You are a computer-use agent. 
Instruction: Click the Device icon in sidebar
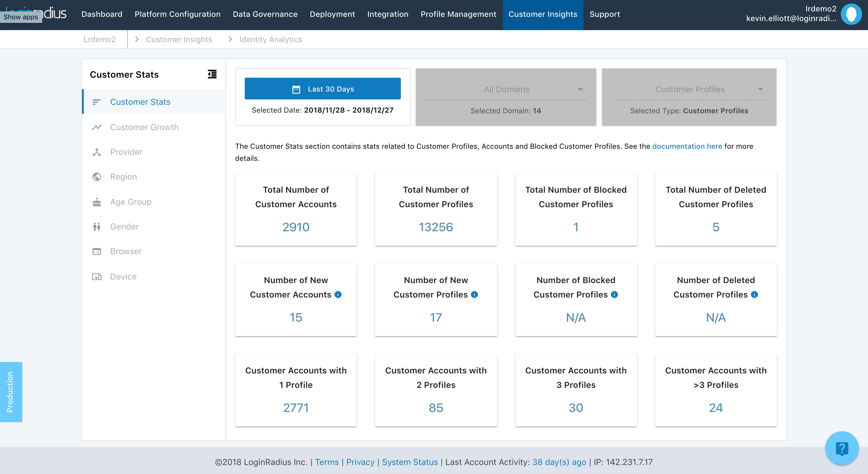point(97,277)
